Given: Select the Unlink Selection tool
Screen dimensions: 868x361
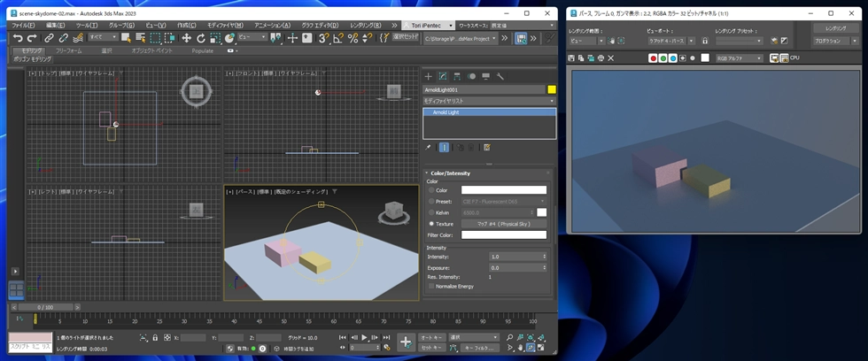Looking at the screenshot, I should point(64,38).
